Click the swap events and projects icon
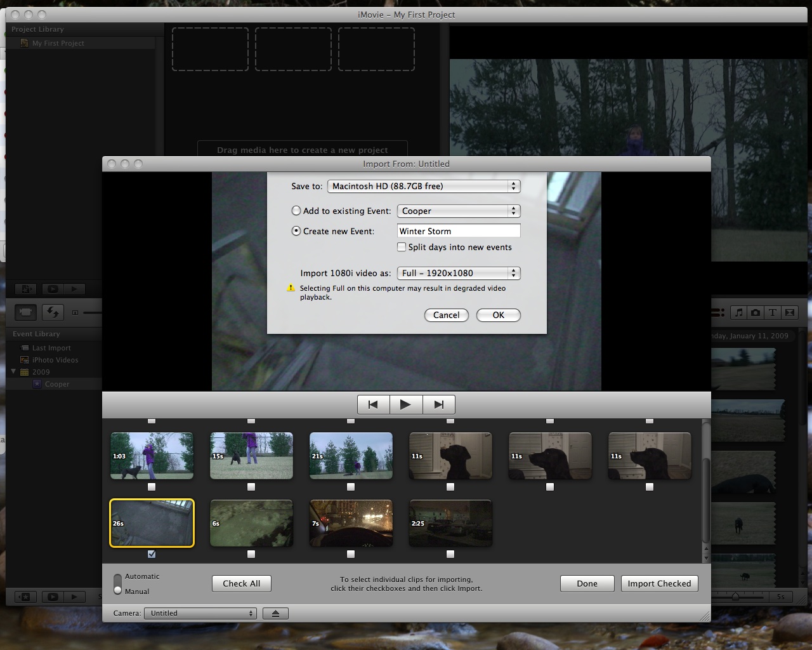This screenshot has width=812, height=650. (x=53, y=312)
